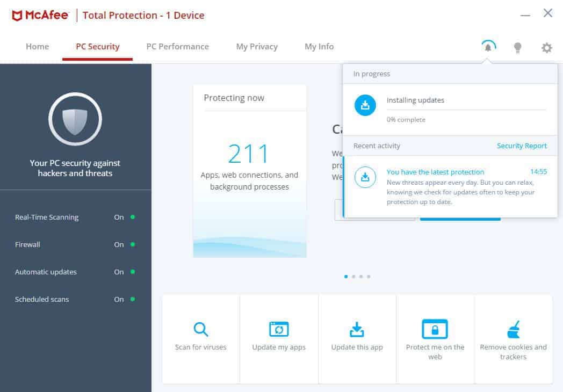Click the 14:55 notification timestamp
This screenshot has width=563, height=392.
(x=539, y=172)
